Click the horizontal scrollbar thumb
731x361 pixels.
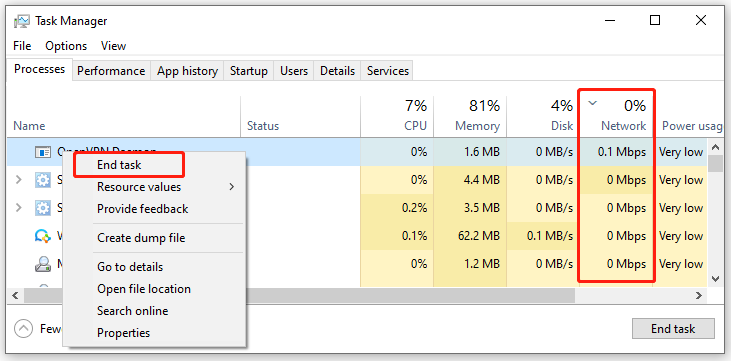[299, 295]
